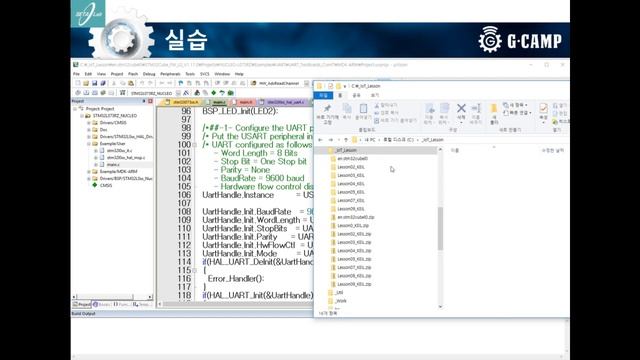This screenshot has width=640, height=360.
Task: Switch to stm32l0xx_hal_uart.c editor tab
Action: point(283,102)
